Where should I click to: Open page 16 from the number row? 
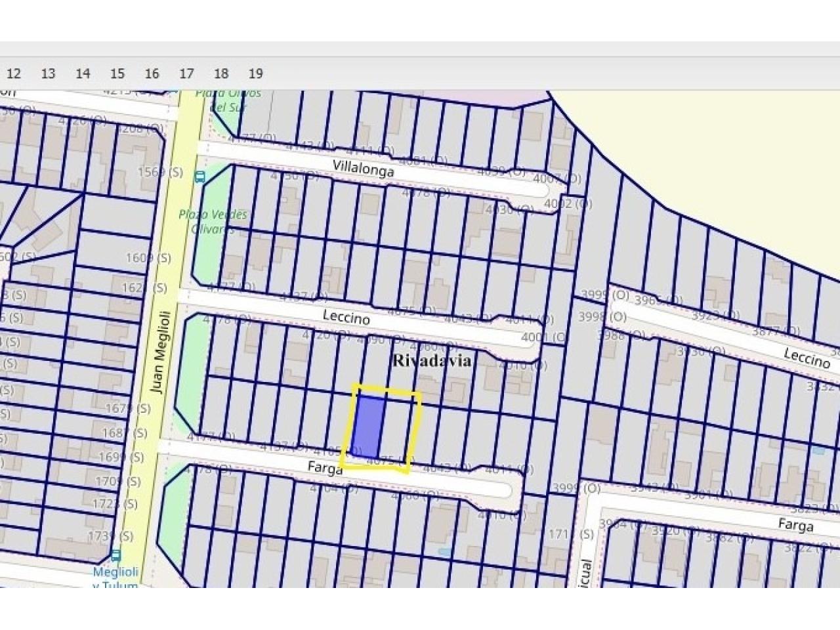[152, 73]
